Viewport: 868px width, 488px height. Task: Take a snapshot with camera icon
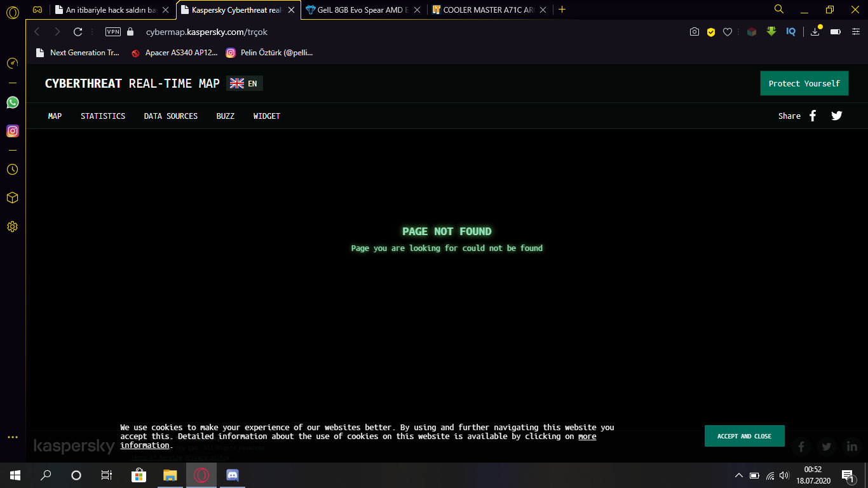tap(695, 32)
